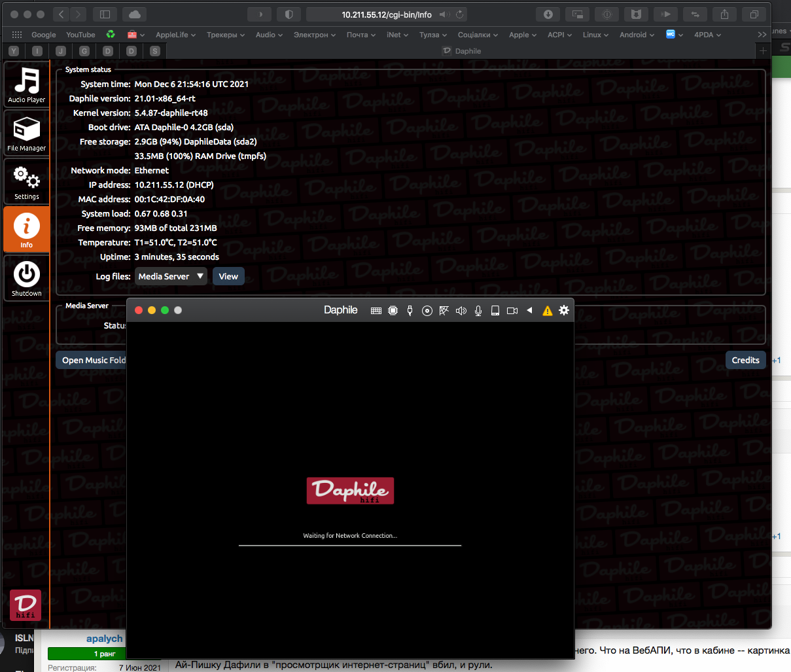Click the CD/DVD disc icon in VM titlebar
The image size is (791, 672).
pyautogui.click(x=427, y=311)
